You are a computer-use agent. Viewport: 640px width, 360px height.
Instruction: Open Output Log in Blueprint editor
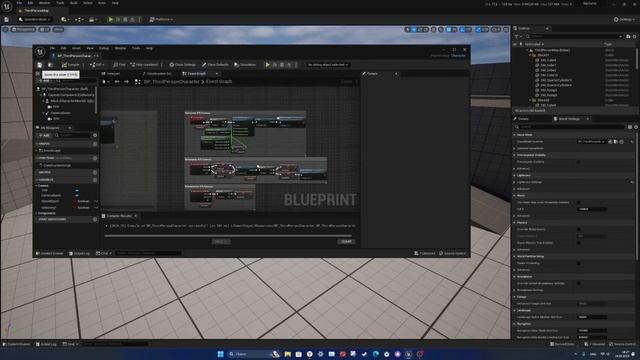click(80, 253)
